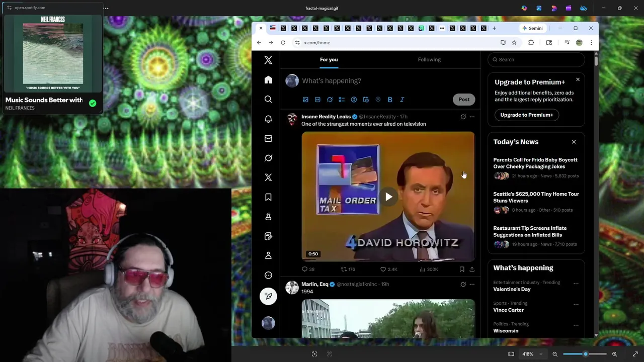Click Grok explain icon on Marlin, Esq post
Image resolution: width=644 pixels, height=362 pixels.
pyautogui.click(x=463, y=284)
